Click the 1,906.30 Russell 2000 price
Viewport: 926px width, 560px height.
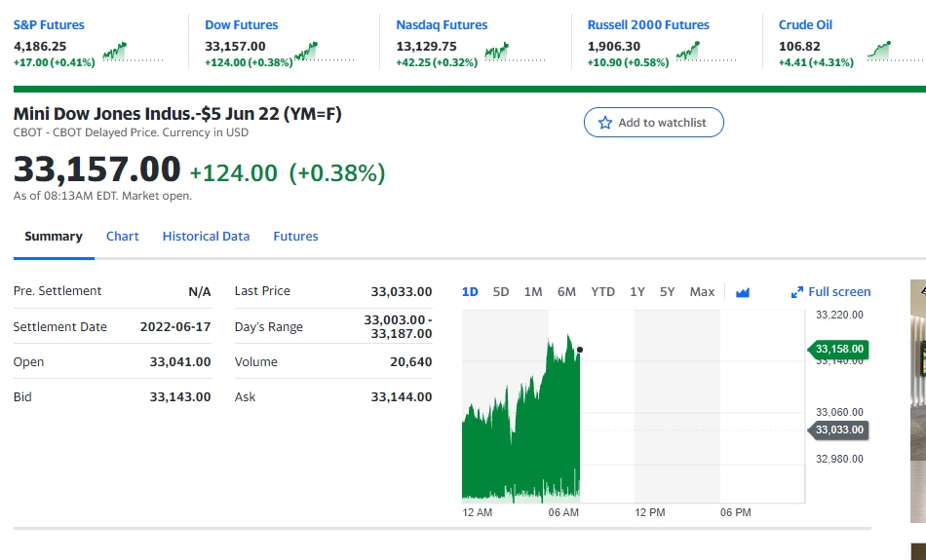pos(614,46)
